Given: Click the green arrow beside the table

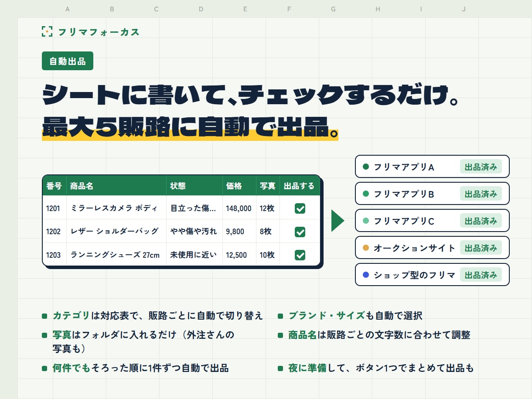Looking at the screenshot, I should (x=338, y=221).
